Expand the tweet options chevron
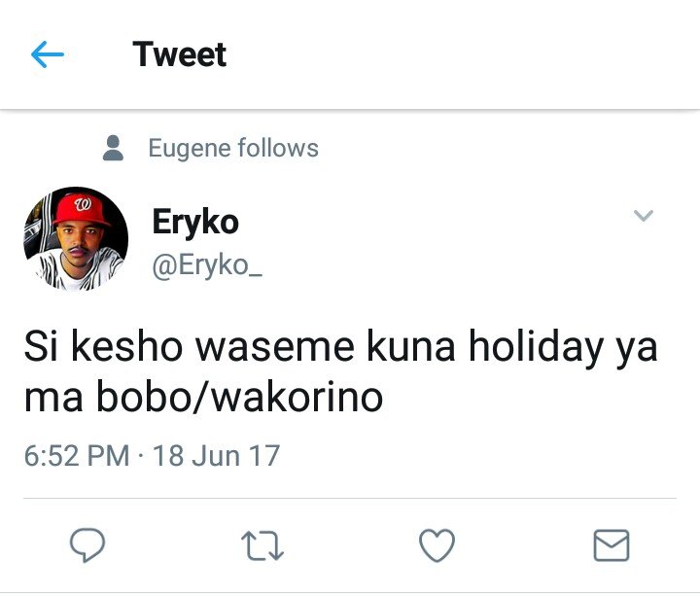Screen dimensions: 700x596 coord(644,216)
